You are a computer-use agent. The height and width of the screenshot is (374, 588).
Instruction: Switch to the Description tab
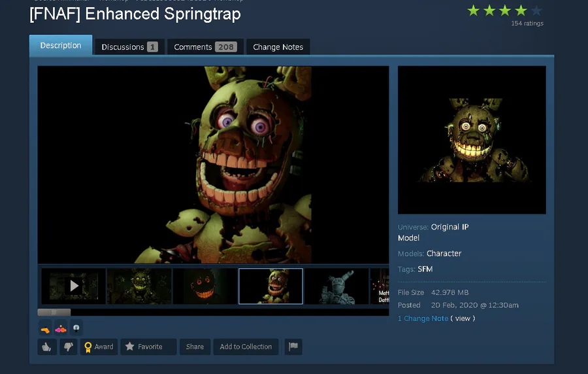click(61, 45)
